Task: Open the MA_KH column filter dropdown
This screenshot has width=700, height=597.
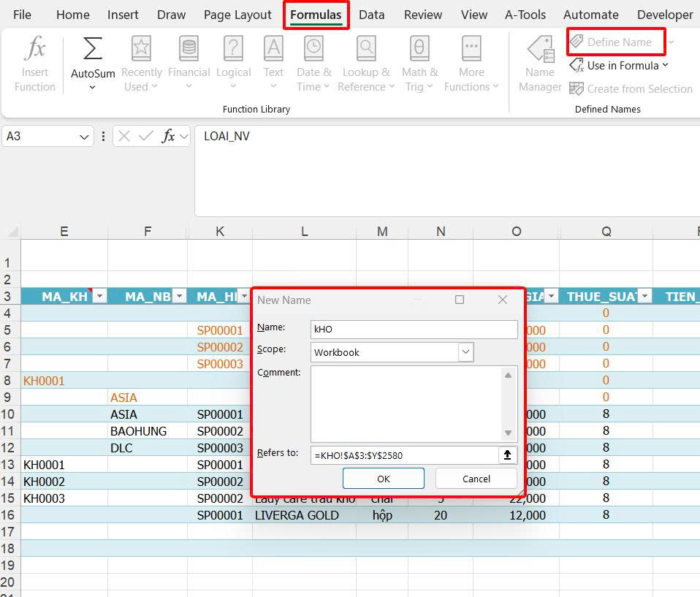Action: point(100,296)
